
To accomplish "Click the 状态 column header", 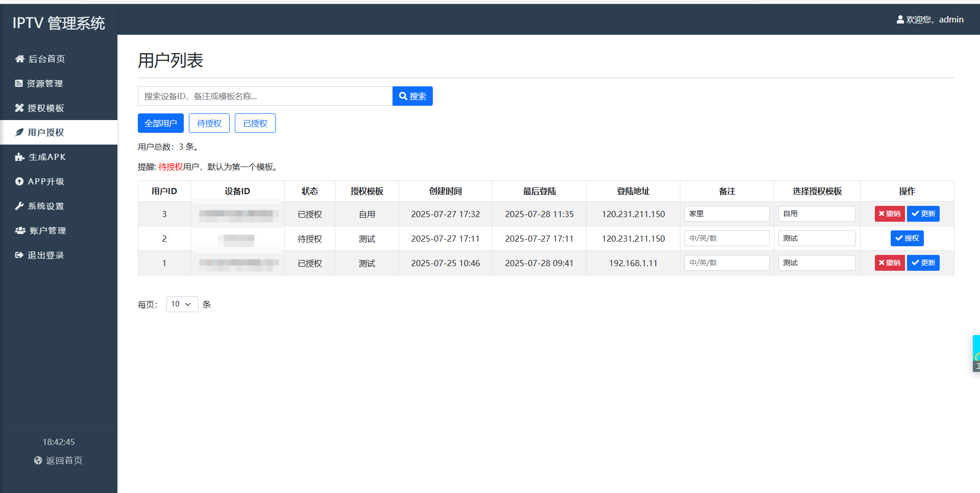I will [x=310, y=191].
